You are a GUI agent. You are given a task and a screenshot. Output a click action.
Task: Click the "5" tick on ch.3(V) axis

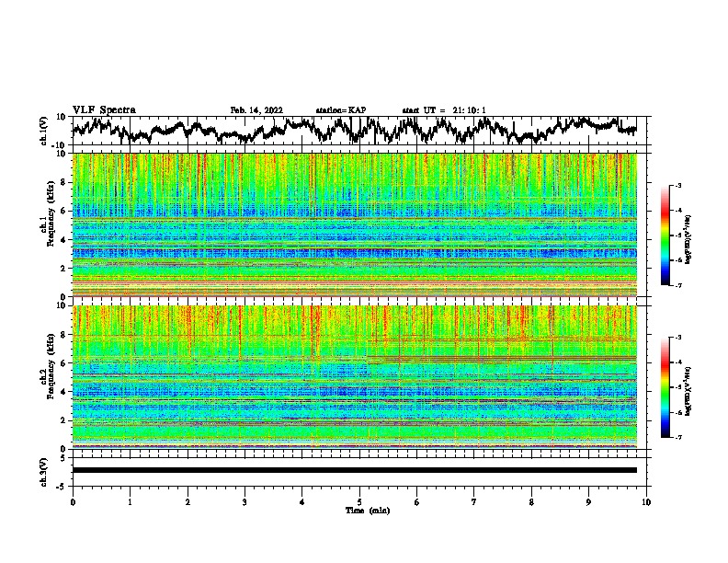coord(64,458)
